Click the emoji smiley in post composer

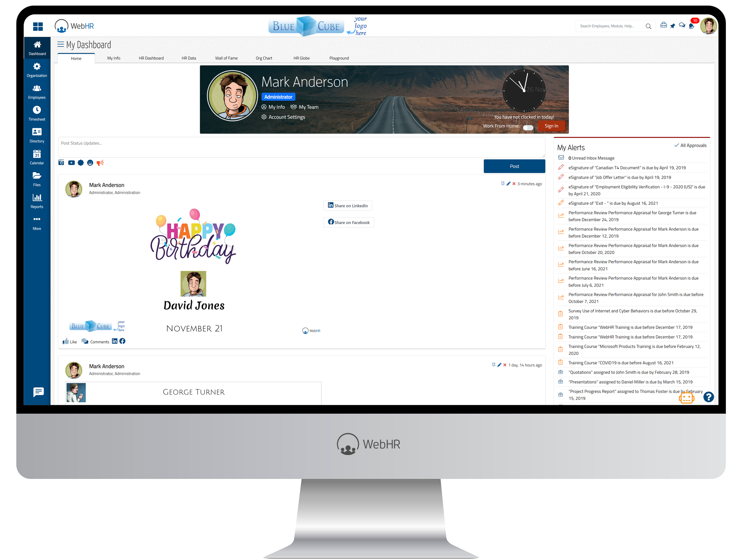[90, 162]
